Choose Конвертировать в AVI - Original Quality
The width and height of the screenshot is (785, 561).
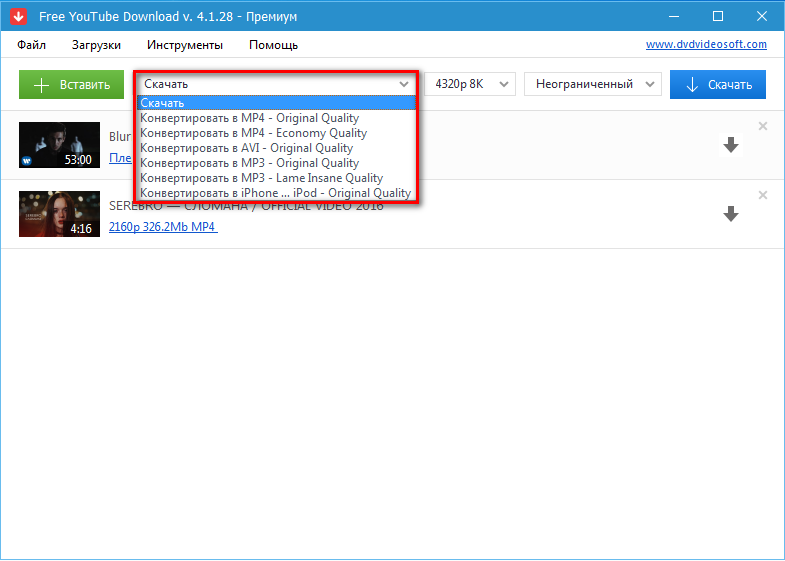tap(246, 148)
